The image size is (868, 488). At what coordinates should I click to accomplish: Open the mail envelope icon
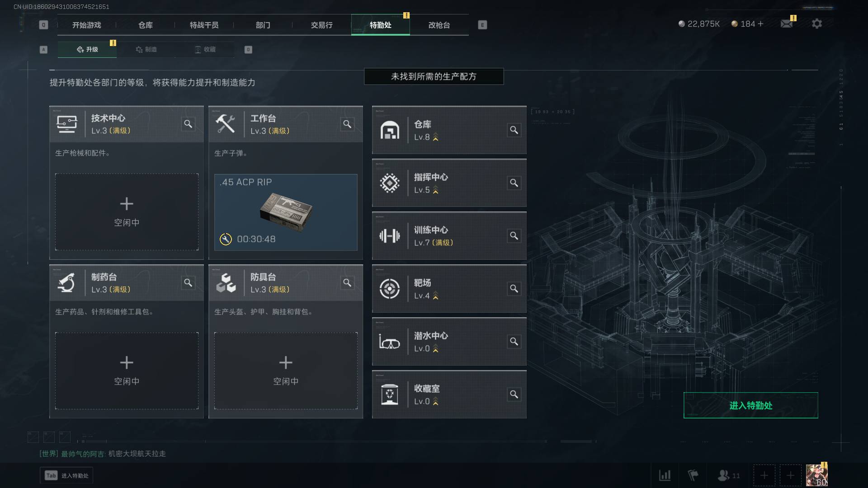pyautogui.click(x=787, y=23)
